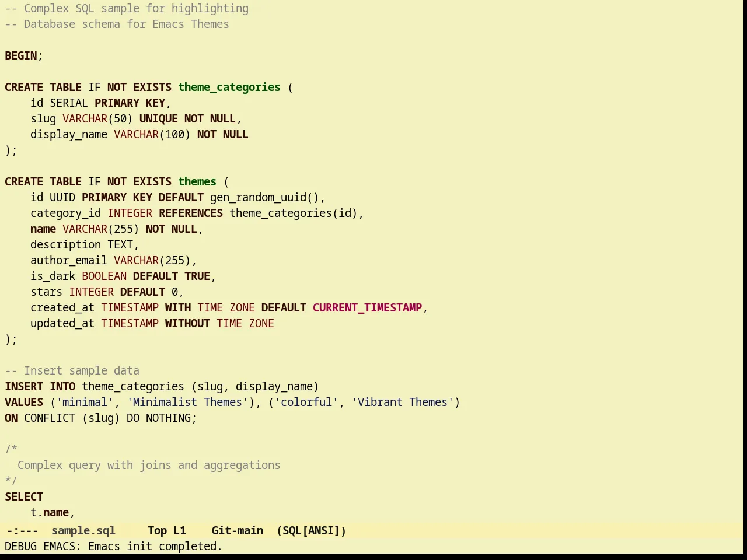Click the Git-main version control indicator

tap(238, 531)
